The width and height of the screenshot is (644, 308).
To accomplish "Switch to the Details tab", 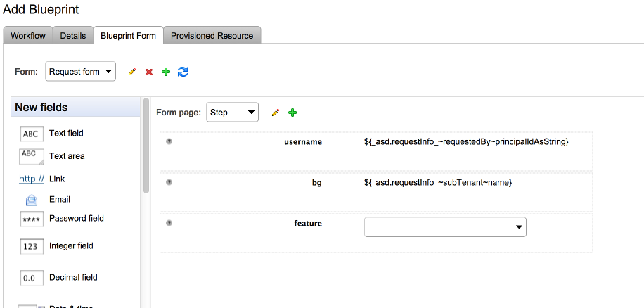I will (73, 35).
